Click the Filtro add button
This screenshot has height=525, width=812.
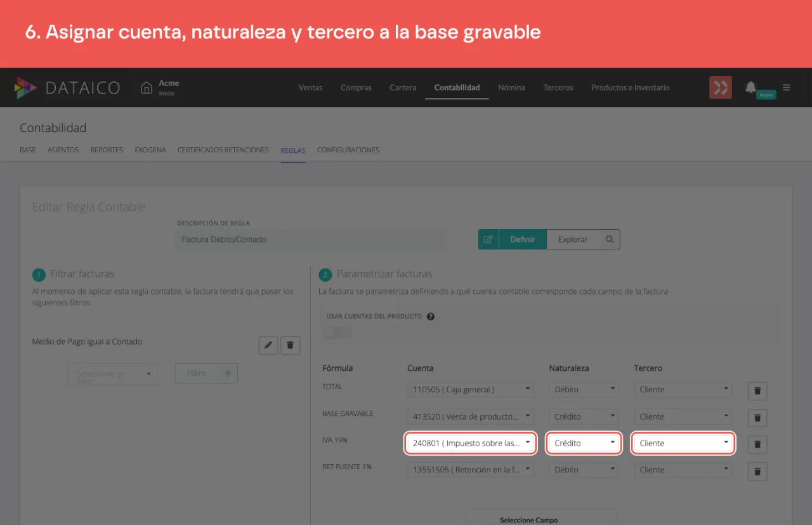(x=206, y=373)
